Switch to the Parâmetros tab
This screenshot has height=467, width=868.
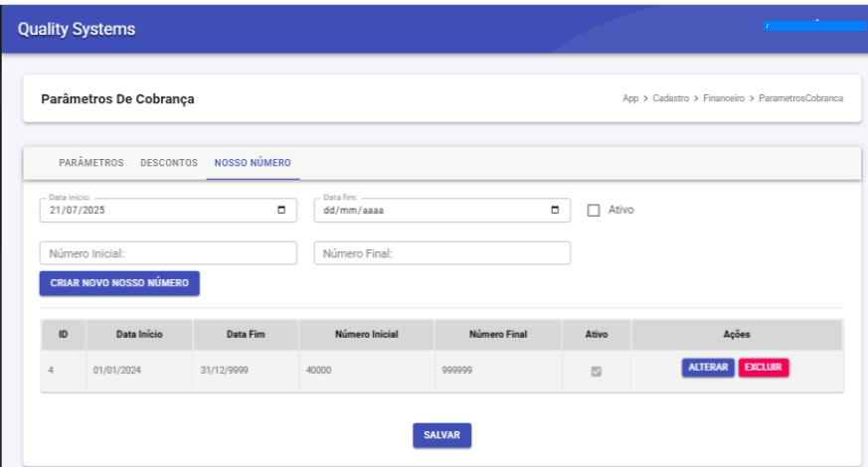pos(91,163)
